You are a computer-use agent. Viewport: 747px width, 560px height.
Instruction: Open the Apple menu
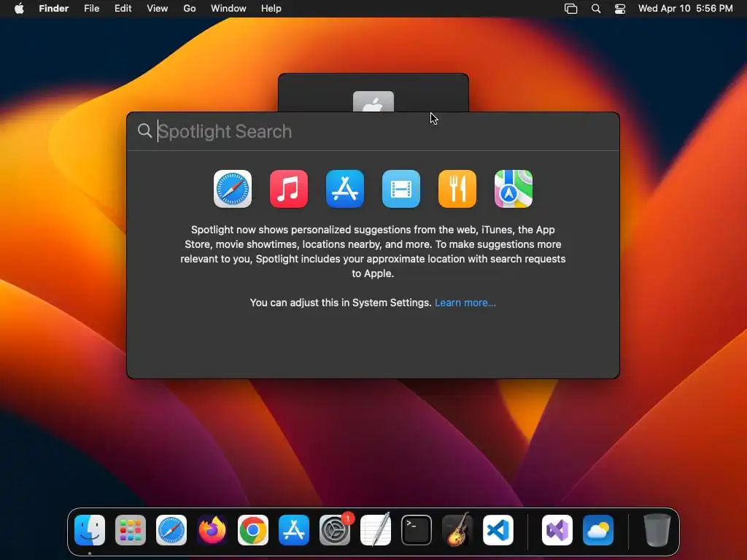(x=19, y=9)
